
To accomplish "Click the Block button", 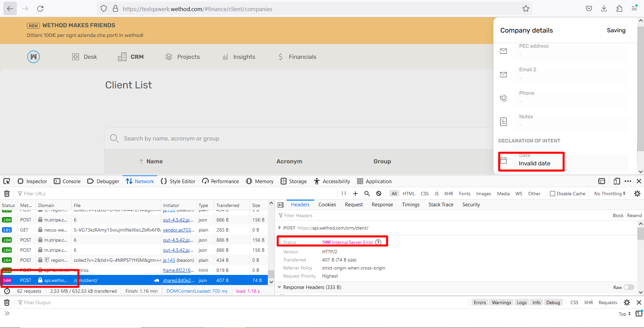I will click(618, 215).
